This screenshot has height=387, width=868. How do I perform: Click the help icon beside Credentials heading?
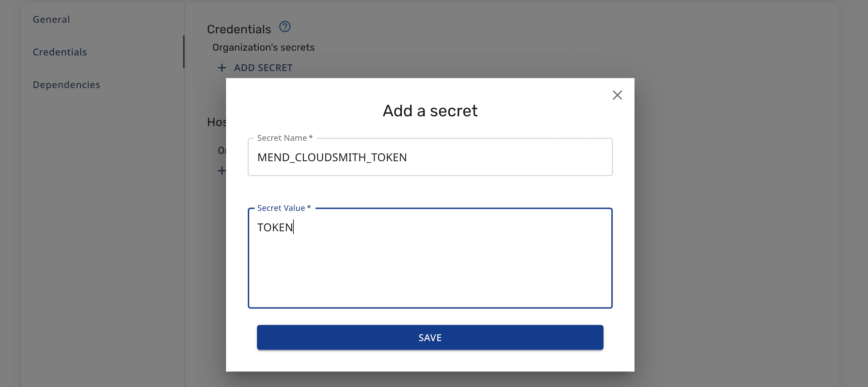(285, 27)
